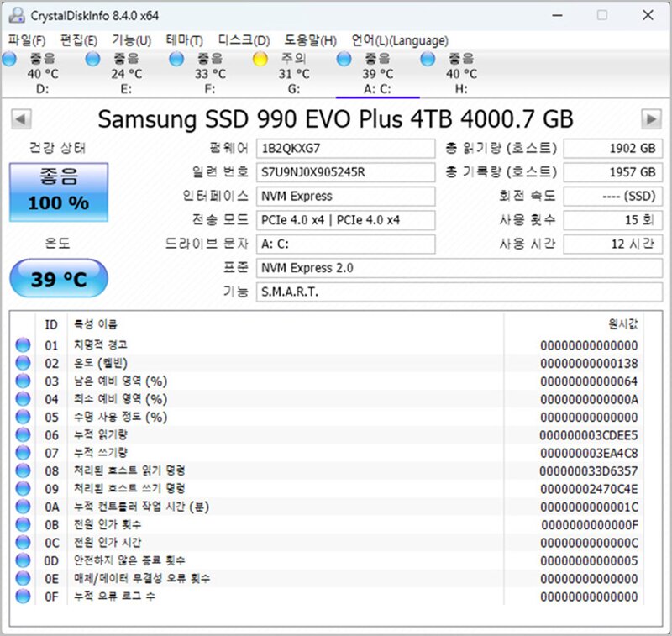Select drive F: showing 33 °C

pyautogui.click(x=210, y=74)
